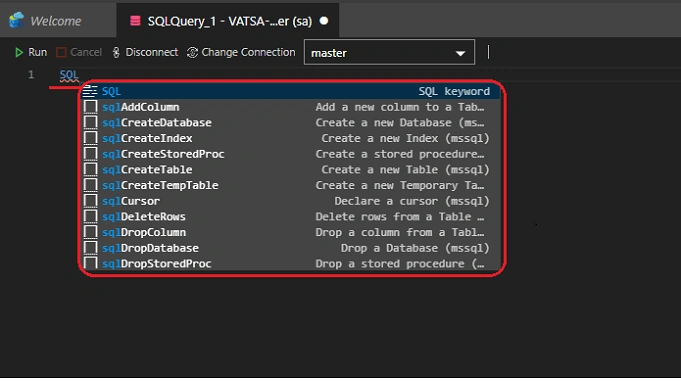Choose the sqlCreateTable snippet

point(291,169)
